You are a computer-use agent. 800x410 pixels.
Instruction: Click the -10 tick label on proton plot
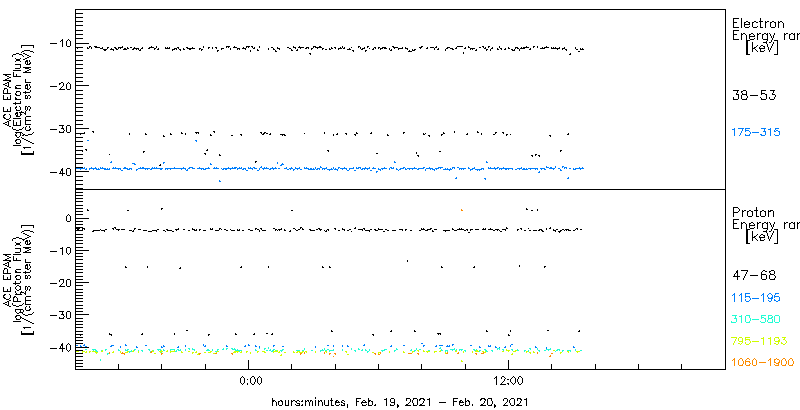tap(61, 250)
